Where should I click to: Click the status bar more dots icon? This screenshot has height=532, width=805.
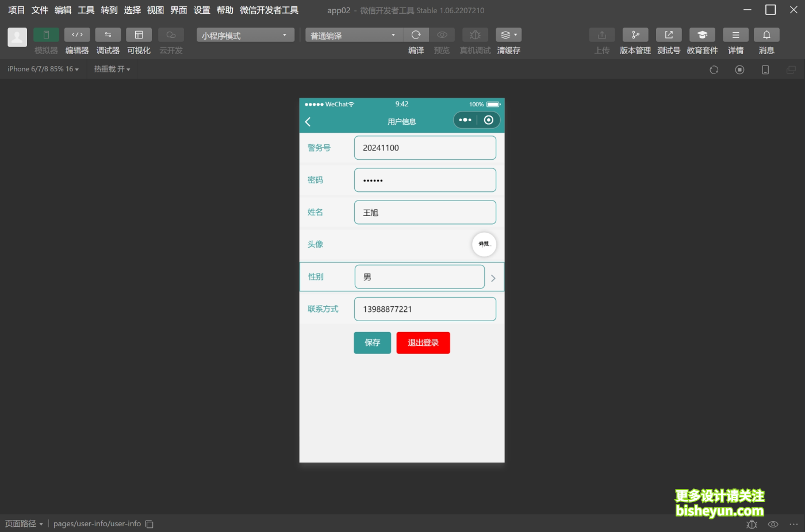click(x=793, y=524)
